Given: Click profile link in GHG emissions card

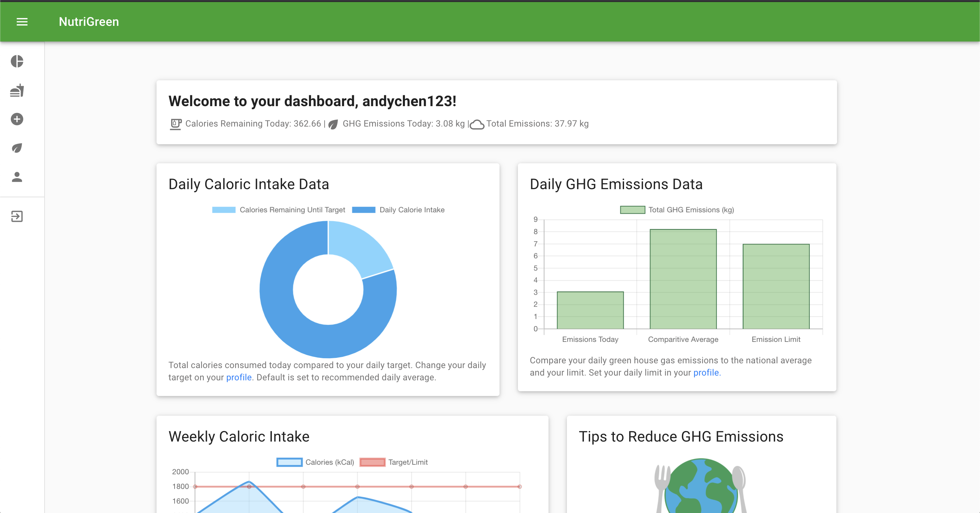Looking at the screenshot, I should (x=706, y=373).
